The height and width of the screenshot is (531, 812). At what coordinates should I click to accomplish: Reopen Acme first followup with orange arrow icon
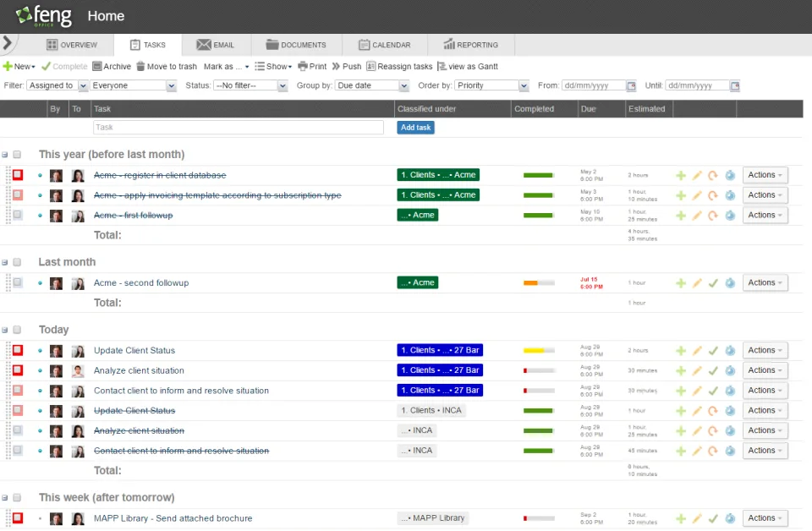tap(713, 216)
